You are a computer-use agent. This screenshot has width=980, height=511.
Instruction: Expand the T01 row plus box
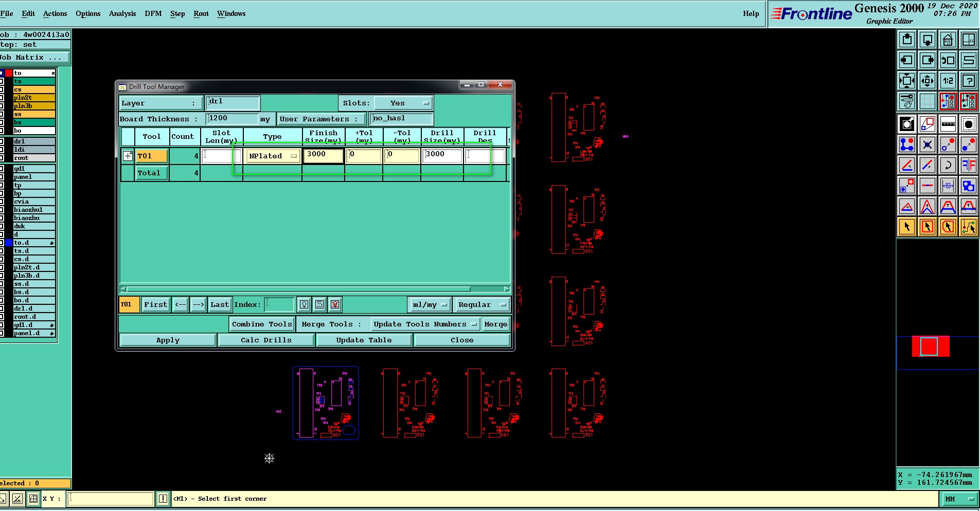coord(128,156)
